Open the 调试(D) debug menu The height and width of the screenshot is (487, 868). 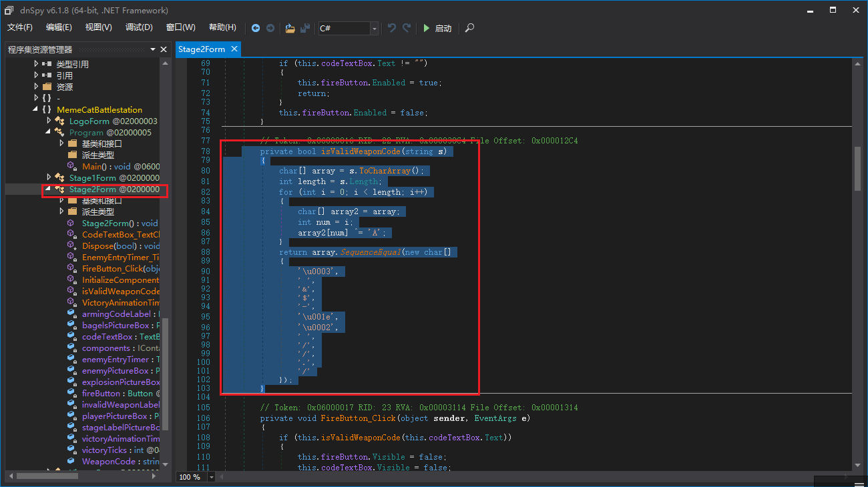139,27
